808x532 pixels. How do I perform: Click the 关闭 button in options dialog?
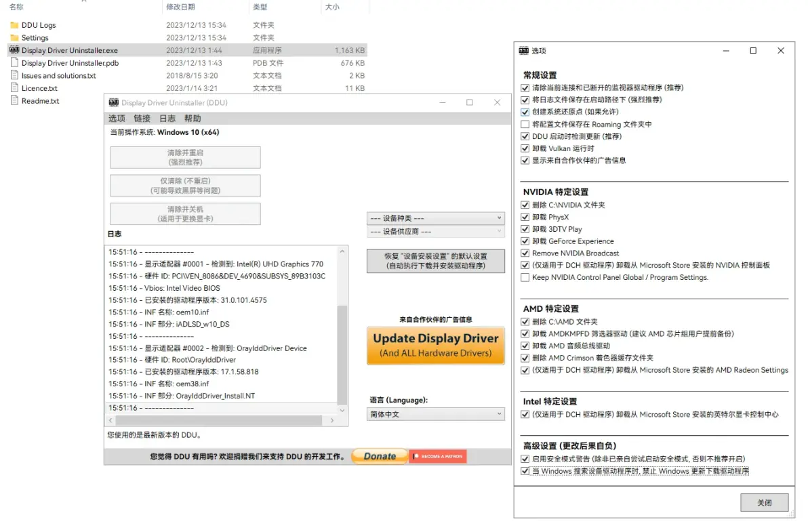click(x=764, y=503)
